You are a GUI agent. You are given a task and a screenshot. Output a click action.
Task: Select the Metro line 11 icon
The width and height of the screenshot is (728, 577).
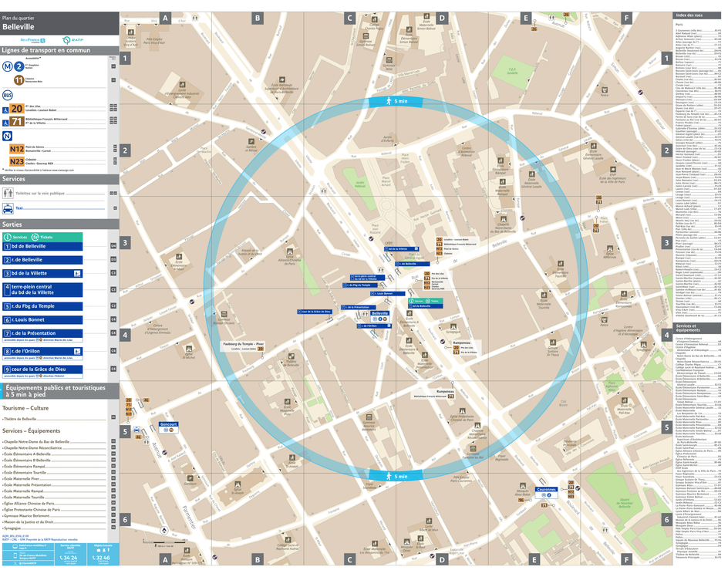tap(18, 80)
